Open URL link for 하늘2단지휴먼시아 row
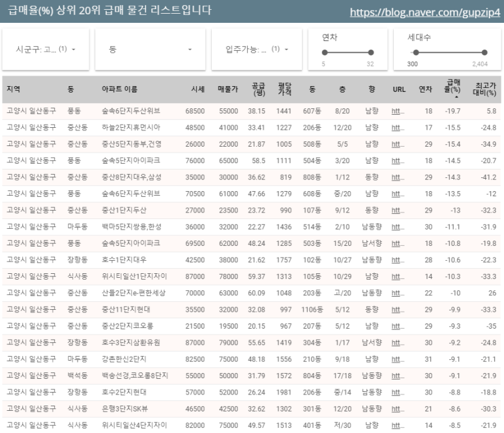The width and height of the screenshot is (504, 433). (398, 128)
